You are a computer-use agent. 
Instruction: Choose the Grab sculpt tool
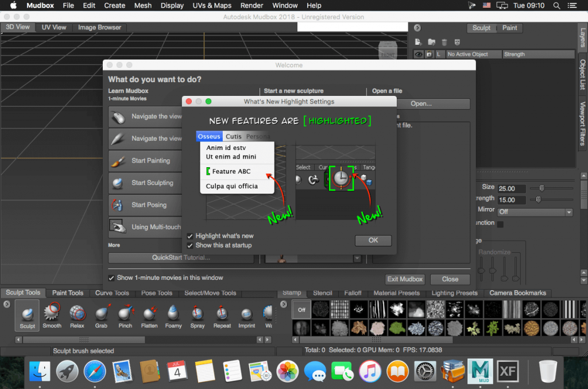click(101, 315)
